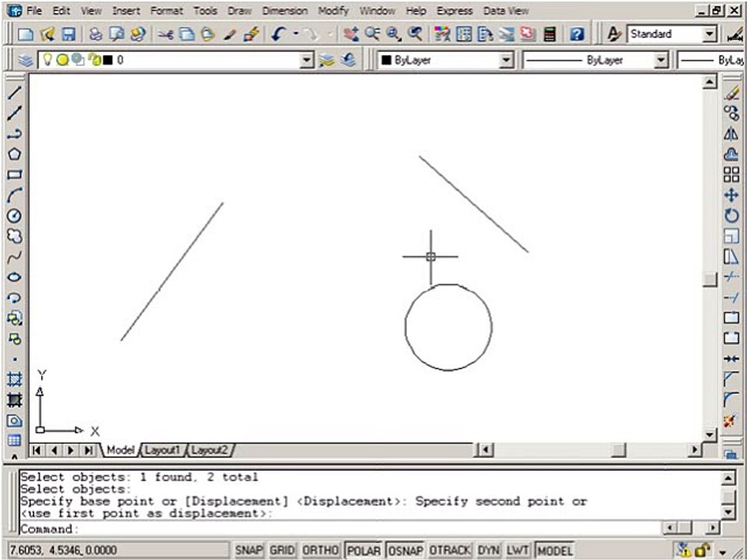Click the Undo arrow icon
747x560 pixels.
click(279, 33)
